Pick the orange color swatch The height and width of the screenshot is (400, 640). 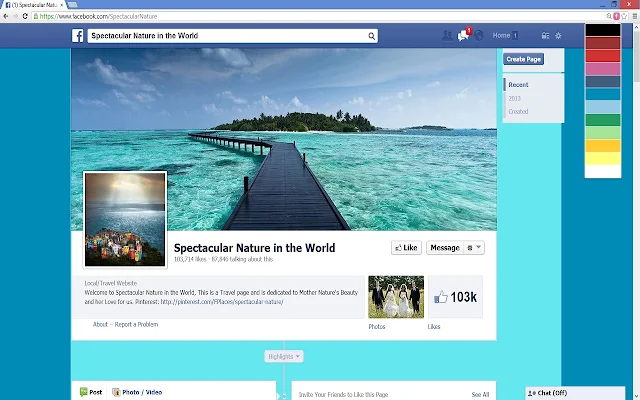pyautogui.click(x=603, y=146)
